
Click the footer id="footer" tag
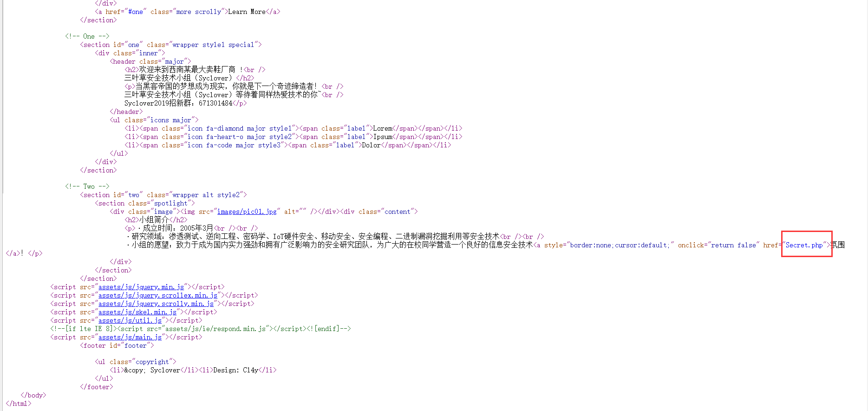(x=117, y=345)
